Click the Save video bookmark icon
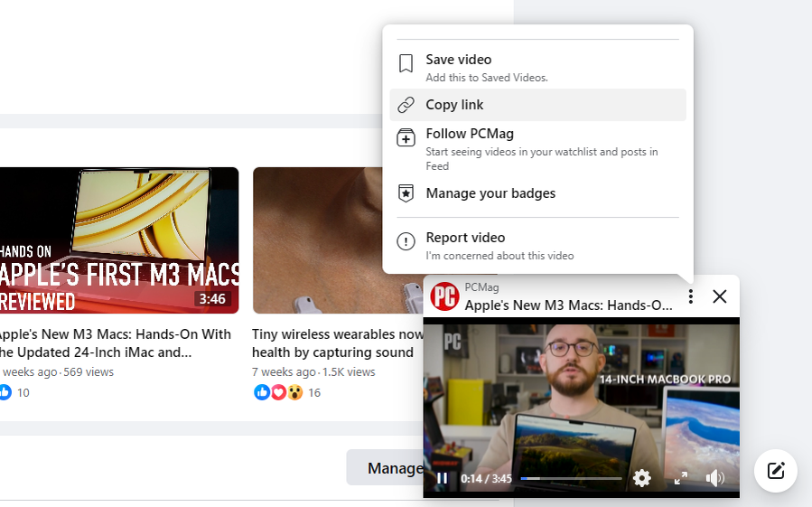Image resolution: width=812 pixels, height=507 pixels. click(x=406, y=63)
